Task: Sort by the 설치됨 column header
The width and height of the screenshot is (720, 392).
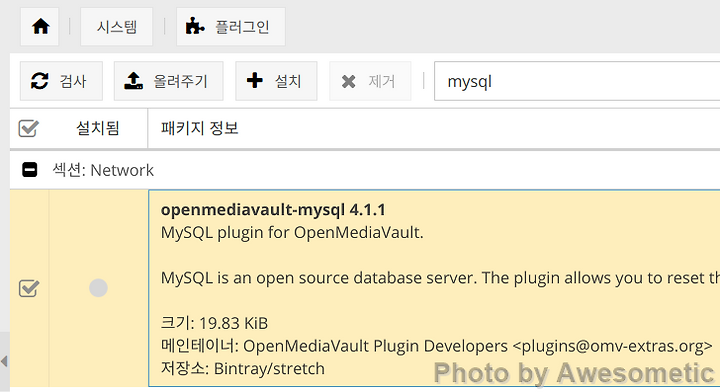Action: coord(98,128)
